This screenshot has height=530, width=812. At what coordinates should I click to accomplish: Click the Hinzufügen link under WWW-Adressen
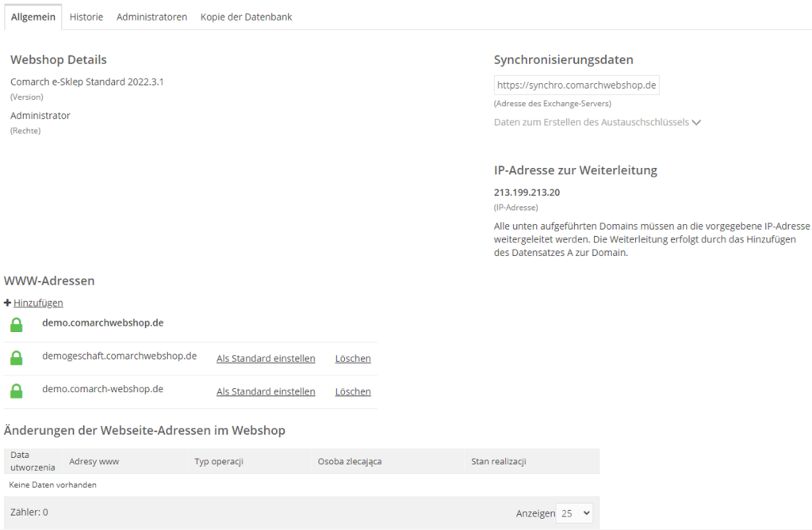[x=38, y=303]
